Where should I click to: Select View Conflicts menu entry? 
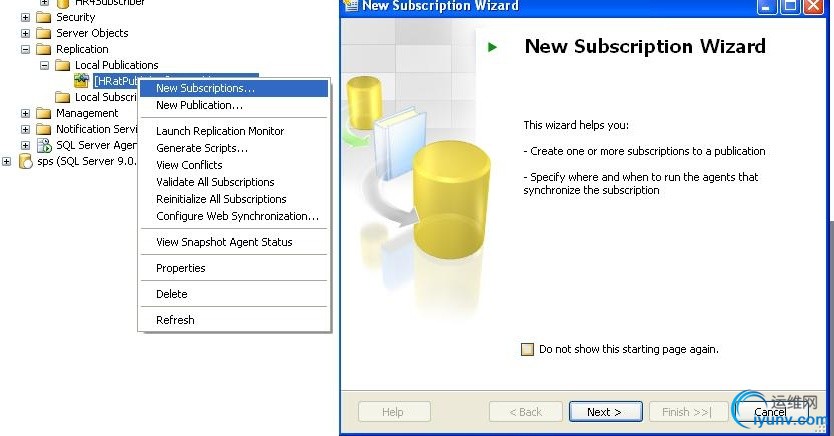[x=234, y=165]
